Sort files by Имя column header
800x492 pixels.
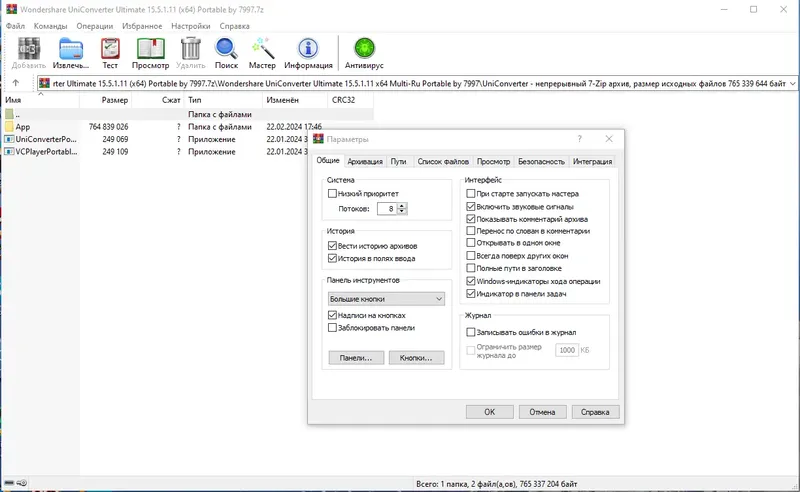click(40, 100)
